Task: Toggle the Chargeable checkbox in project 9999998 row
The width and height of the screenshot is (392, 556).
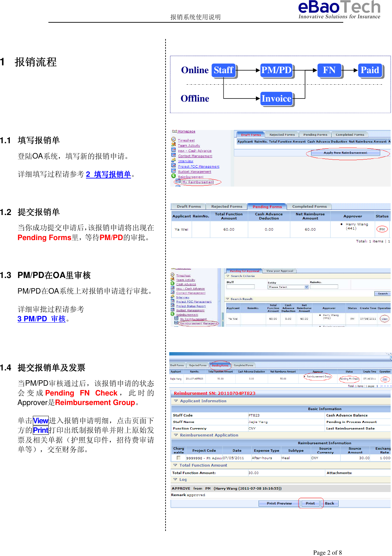Action: pyautogui.click(x=178, y=458)
